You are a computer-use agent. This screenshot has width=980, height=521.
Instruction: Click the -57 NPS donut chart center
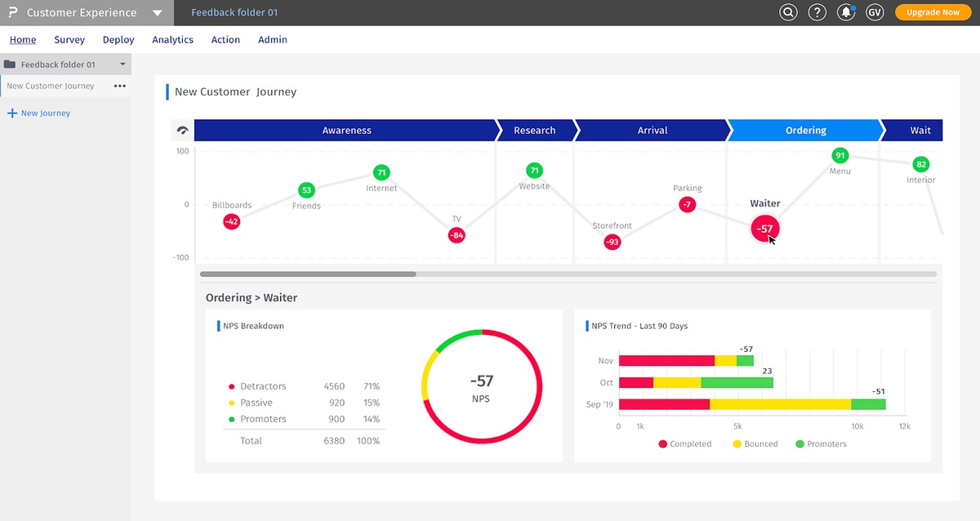[482, 388]
